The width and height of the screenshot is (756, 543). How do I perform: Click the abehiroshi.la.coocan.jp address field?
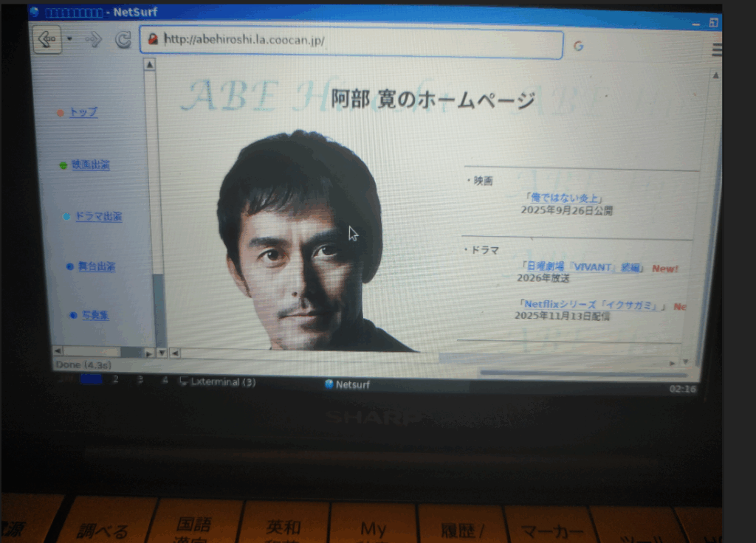click(354, 41)
